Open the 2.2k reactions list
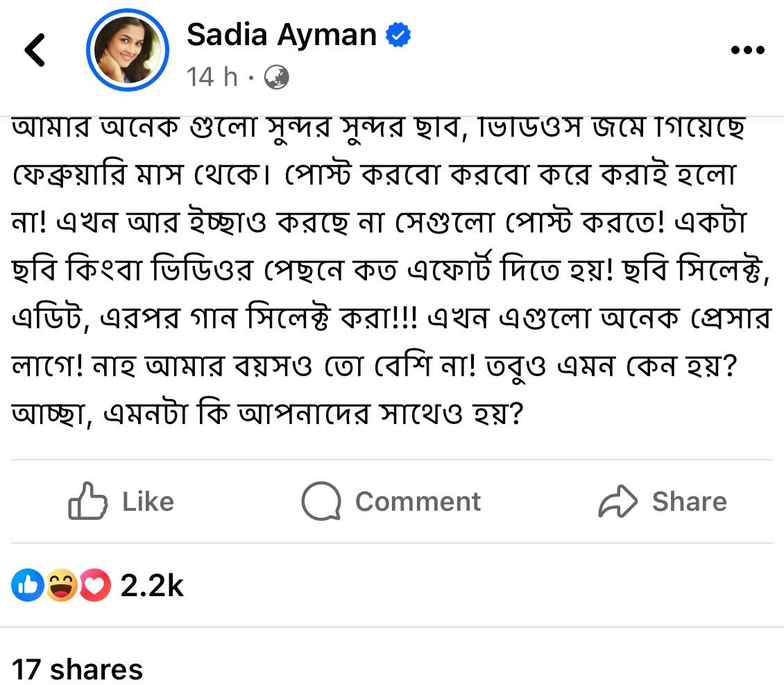Image resolution: width=784 pixels, height=685 pixels. [x=152, y=586]
